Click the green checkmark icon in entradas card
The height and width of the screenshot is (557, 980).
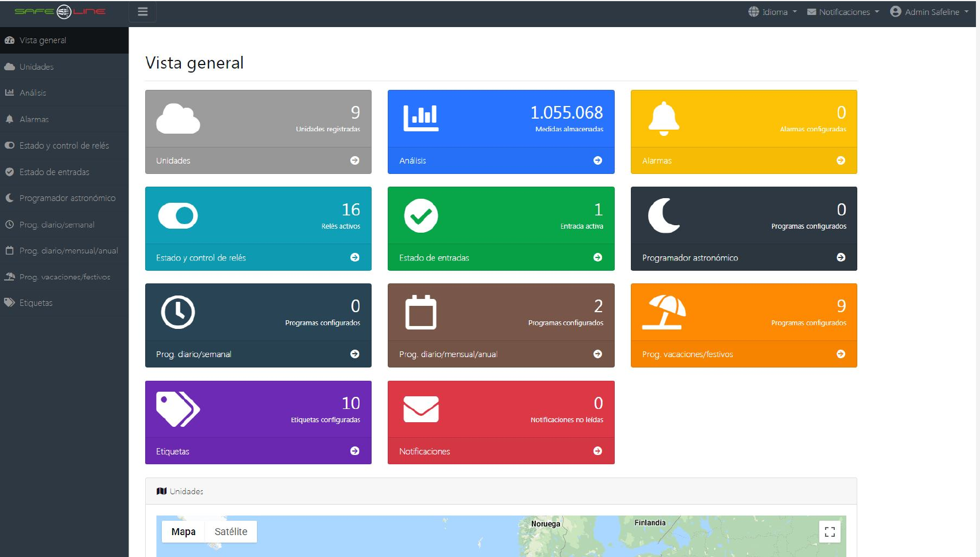pos(421,216)
